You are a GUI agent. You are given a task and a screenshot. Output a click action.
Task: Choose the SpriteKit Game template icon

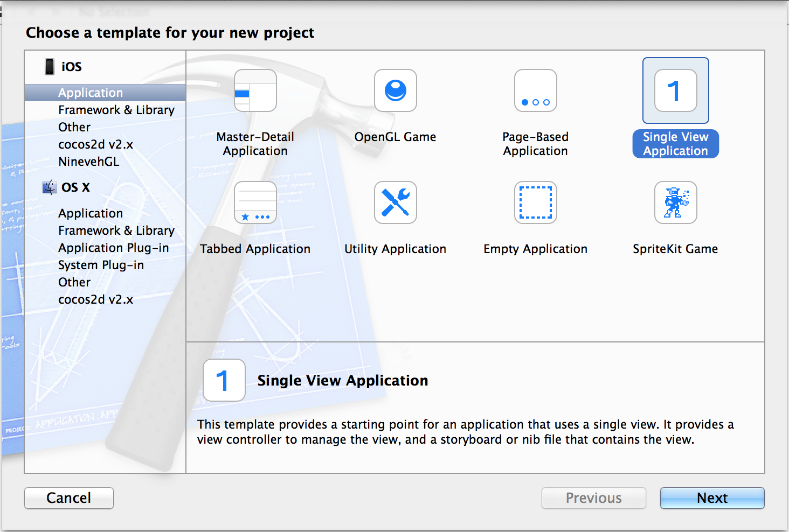pyautogui.click(x=676, y=202)
